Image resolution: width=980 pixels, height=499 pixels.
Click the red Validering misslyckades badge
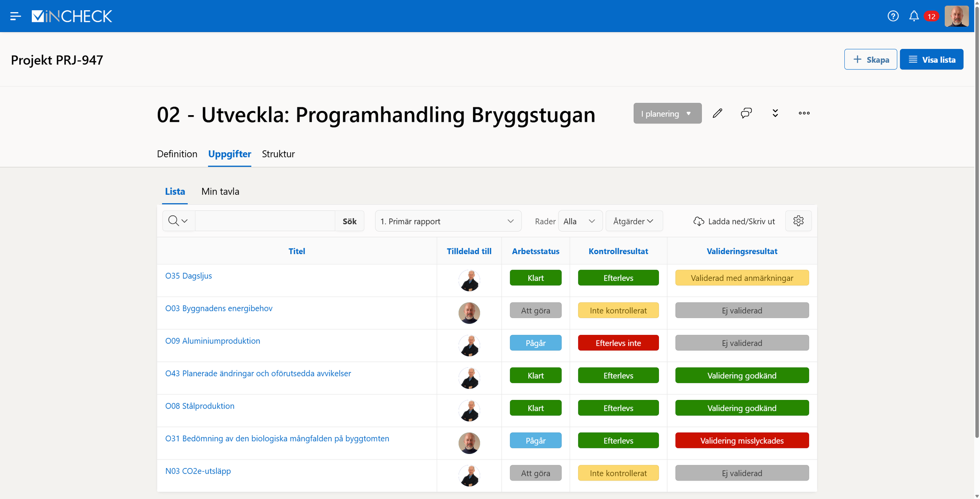[x=742, y=441]
